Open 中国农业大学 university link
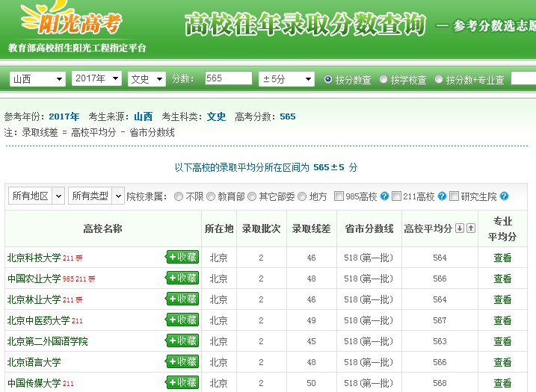Image resolution: width=536 pixels, height=392 pixels. pos(34,279)
